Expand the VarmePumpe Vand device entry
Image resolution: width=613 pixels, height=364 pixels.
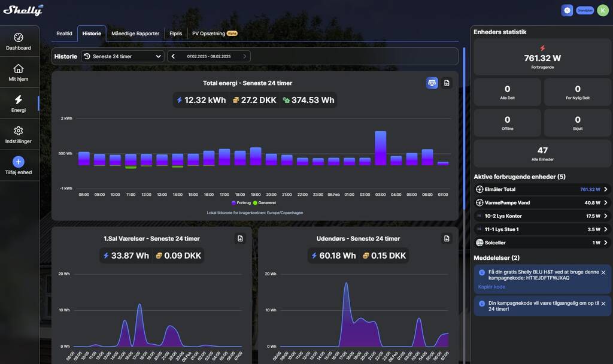coord(605,202)
